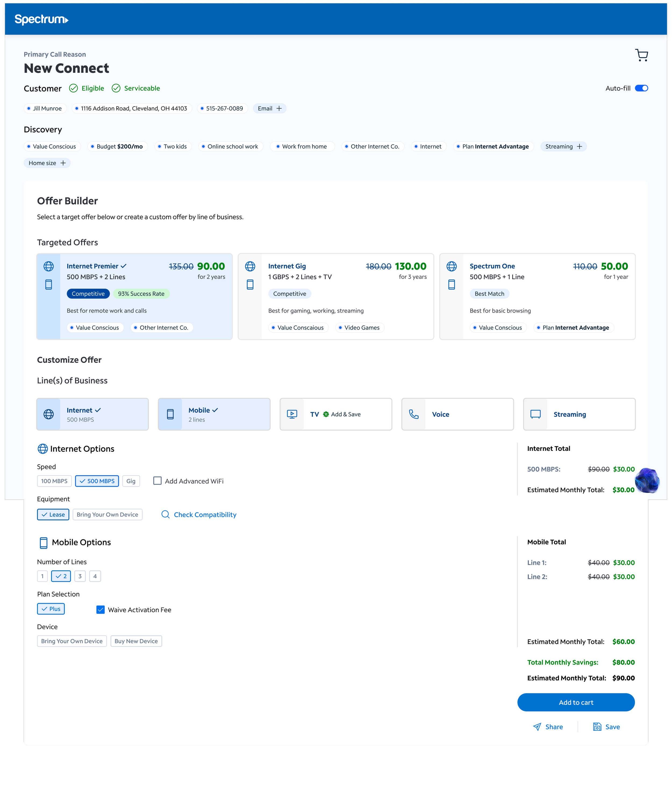Click the Jill Munroe customer chip
This screenshot has height=809, width=672.
(x=45, y=109)
